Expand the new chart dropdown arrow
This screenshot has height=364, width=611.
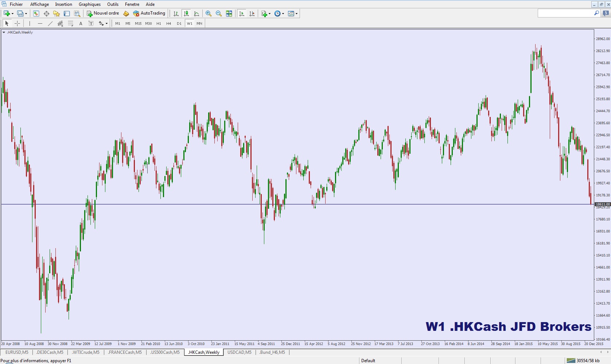[x=12, y=13]
